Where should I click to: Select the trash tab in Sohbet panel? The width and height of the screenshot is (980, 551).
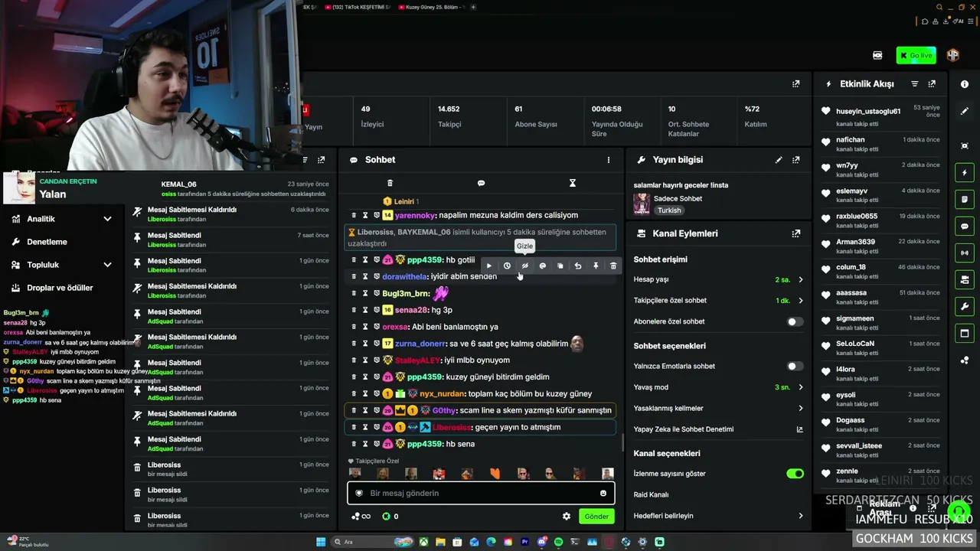click(x=390, y=183)
